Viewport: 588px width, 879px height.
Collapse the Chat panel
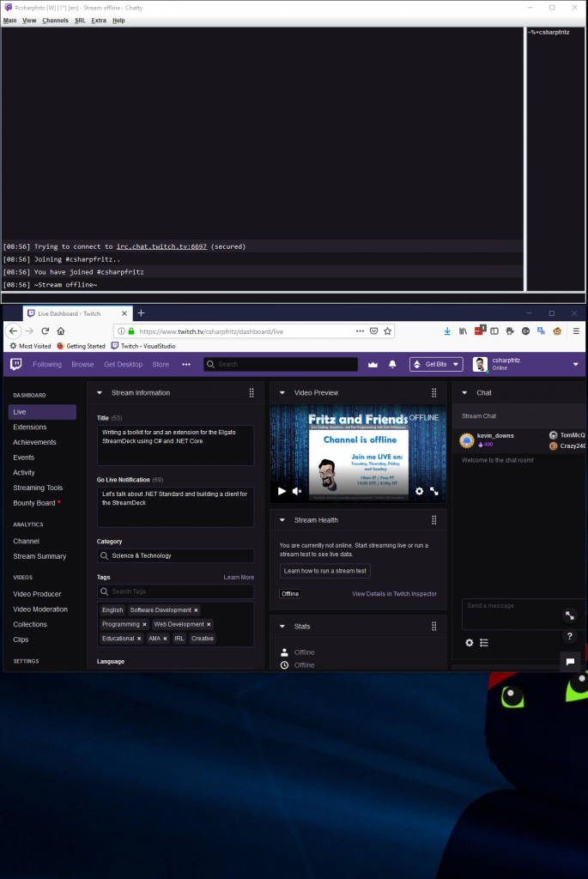pos(464,393)
